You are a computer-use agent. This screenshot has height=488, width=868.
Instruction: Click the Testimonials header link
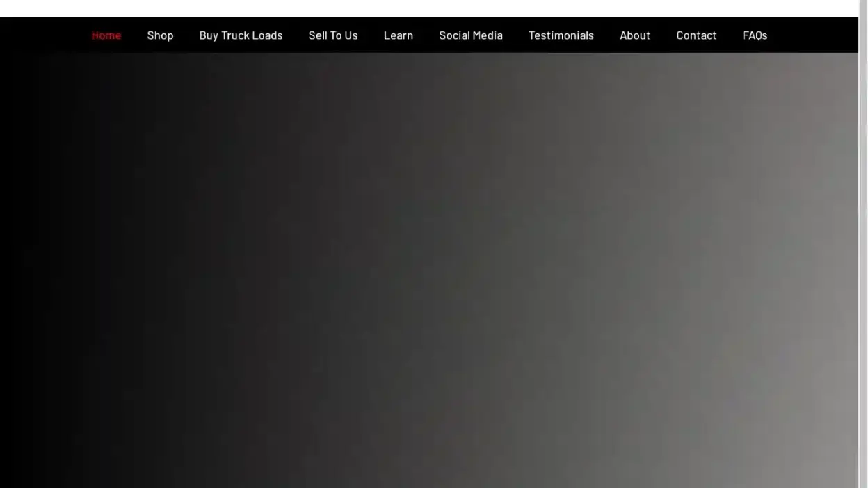561,35
